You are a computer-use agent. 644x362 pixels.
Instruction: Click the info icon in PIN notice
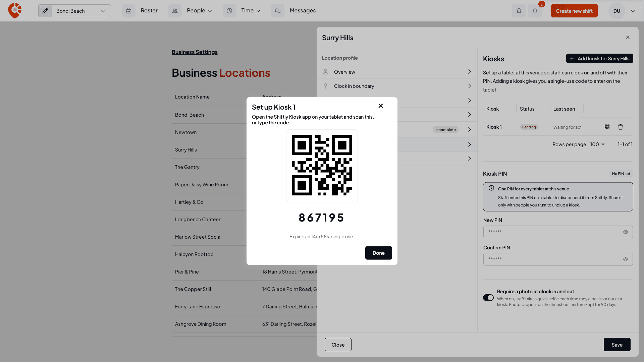pyautogui.click(x=491, y=188)
